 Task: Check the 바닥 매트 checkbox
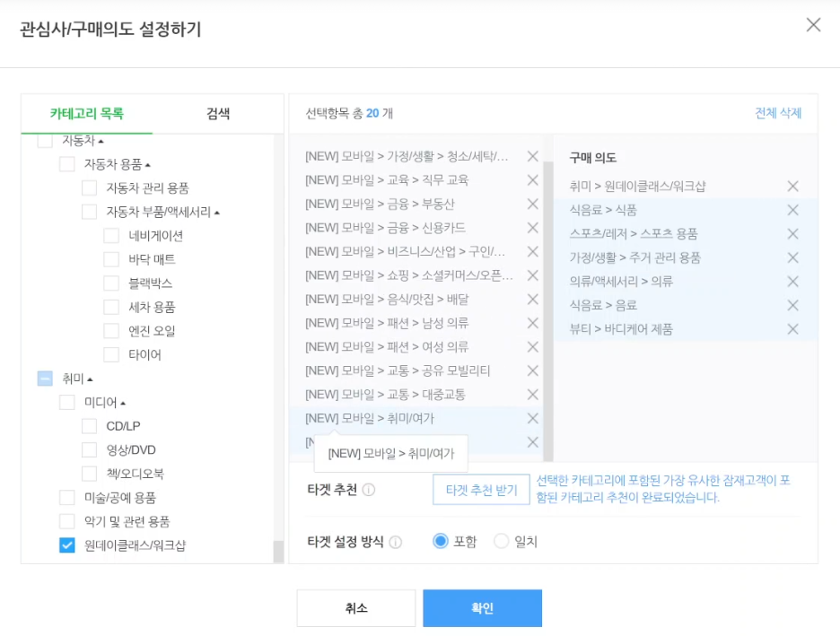click(x=111, y=259)
